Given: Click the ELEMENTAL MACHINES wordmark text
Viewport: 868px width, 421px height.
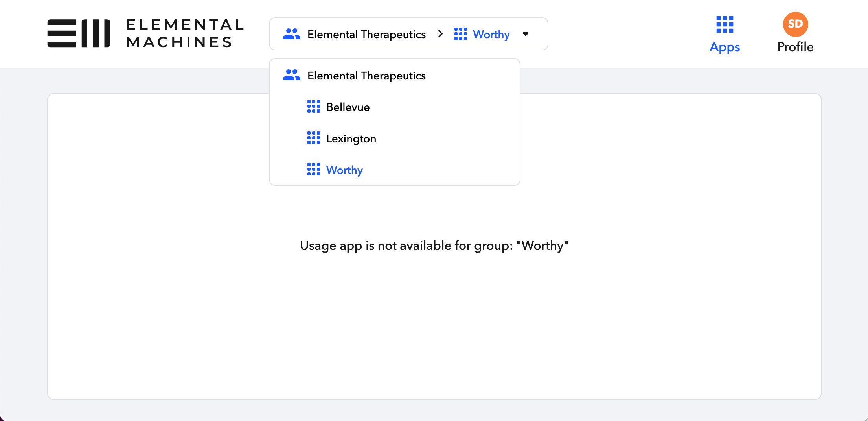Looking at the screenshot, I should [185, 33].
